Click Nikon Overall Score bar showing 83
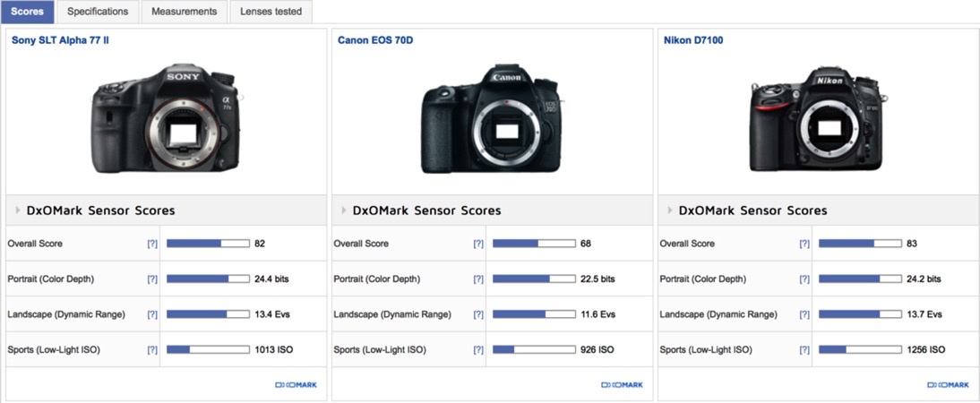Screen dimensions: 980x403 point(861,244)
